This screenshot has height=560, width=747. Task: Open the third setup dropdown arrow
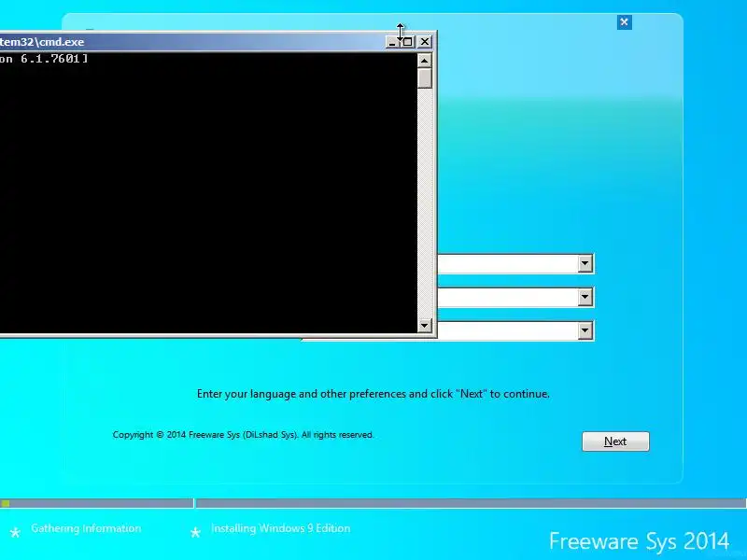click(x=585, y=330)
